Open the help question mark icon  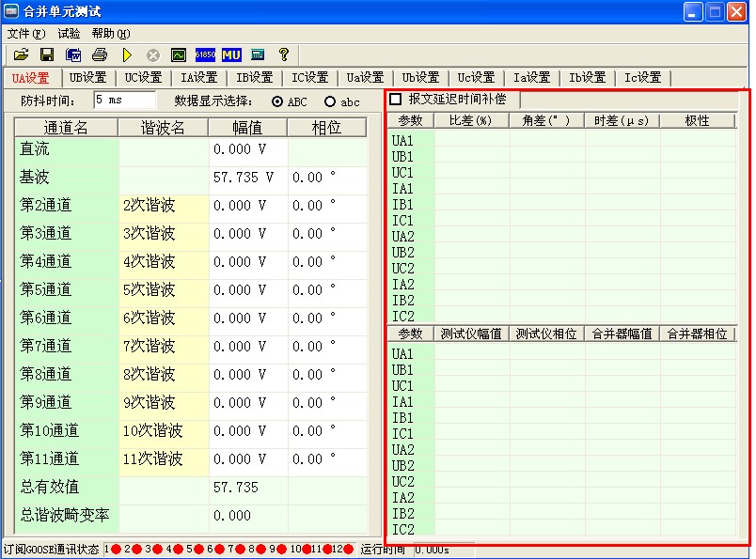[x=283, y=55]
